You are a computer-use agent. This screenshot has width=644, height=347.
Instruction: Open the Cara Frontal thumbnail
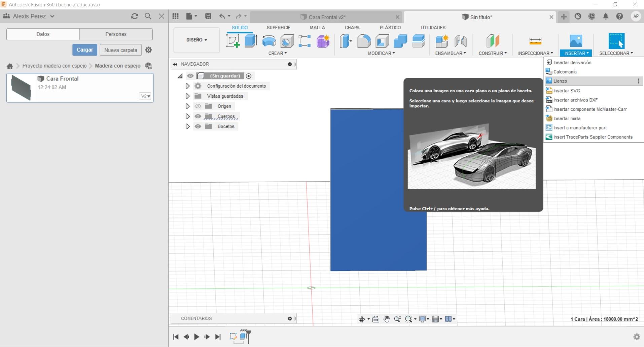pos(21,88)
